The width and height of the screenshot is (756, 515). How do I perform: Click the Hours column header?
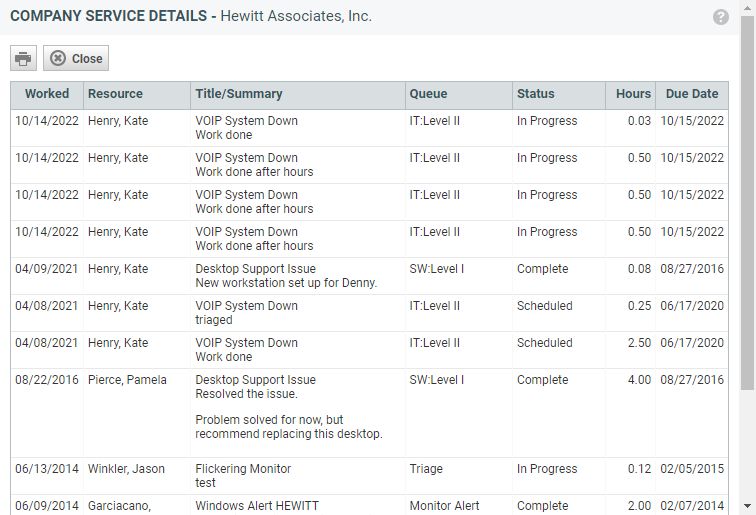point(631,94)
